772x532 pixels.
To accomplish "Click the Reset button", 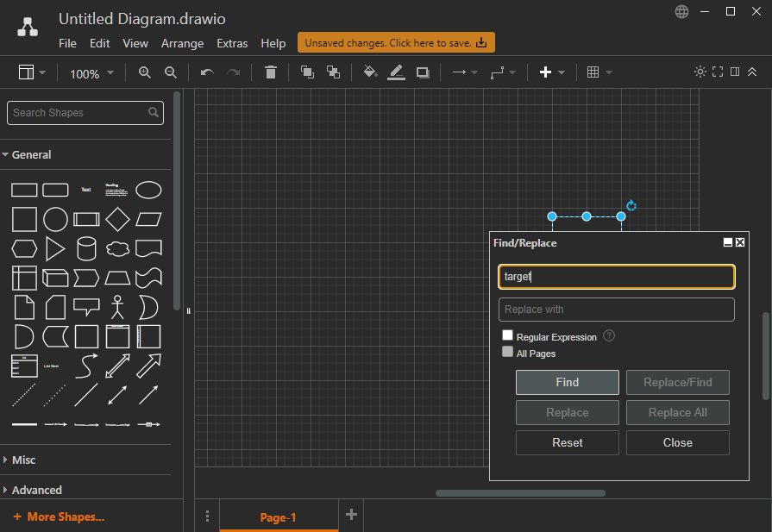I will pyautogui.click(x=568, y=443).
